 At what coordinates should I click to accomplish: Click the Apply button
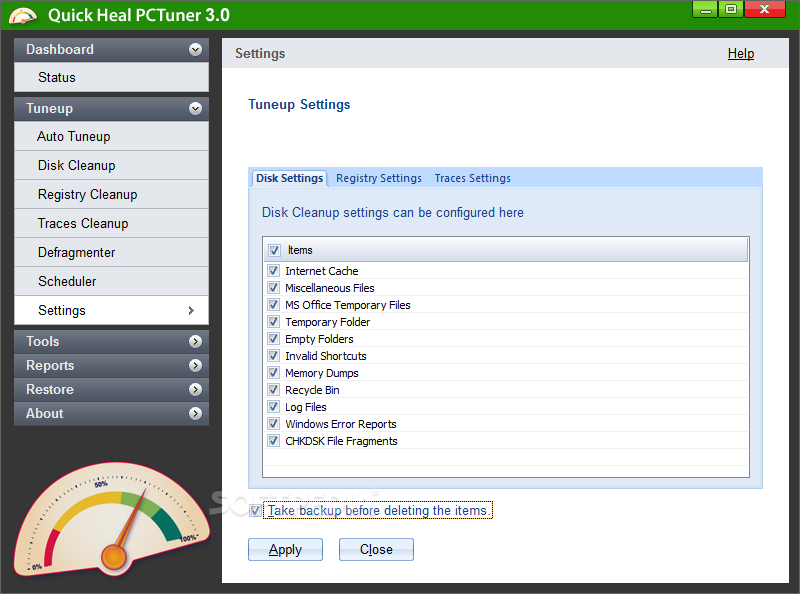pyautogui.click(x=285, y=550)
